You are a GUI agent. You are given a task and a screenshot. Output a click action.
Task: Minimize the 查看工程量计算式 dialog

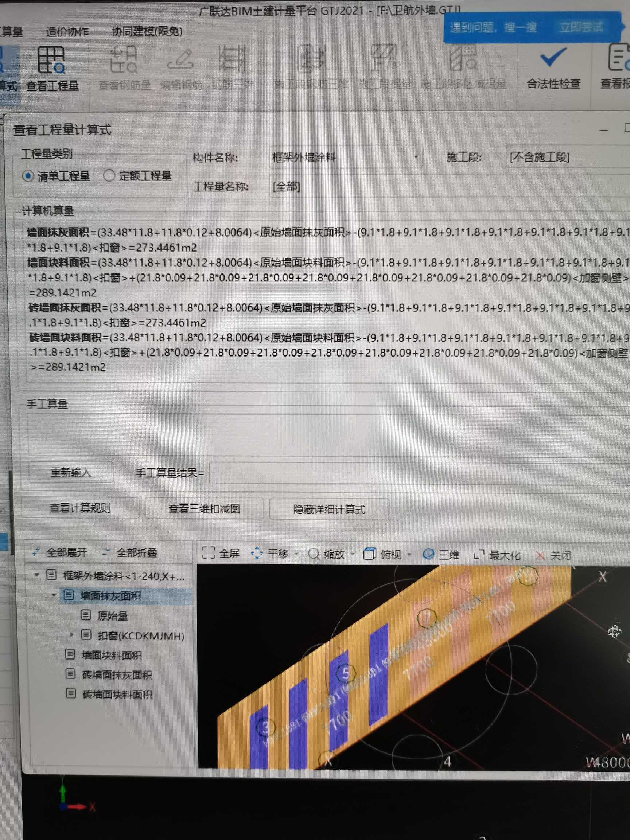pyautogui.click(x=604, y=130)
